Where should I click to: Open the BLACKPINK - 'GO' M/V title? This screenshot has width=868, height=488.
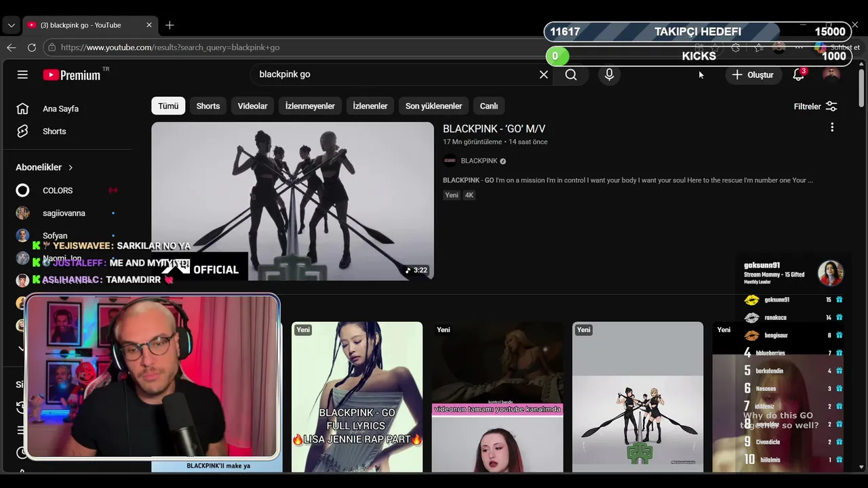click(x=494, y=129)
